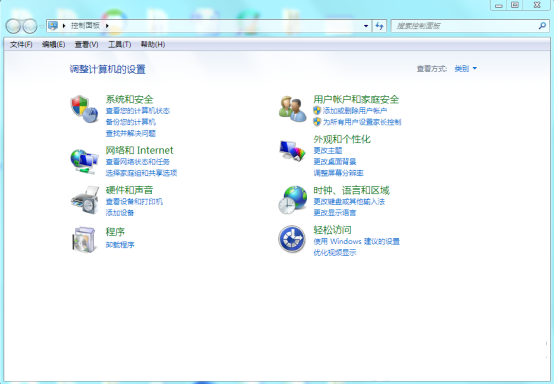Image resolution: width=554 pixels, height=384 pixels.
Task: Open the address bar history dropdown arrow
Action: [366, 26]
